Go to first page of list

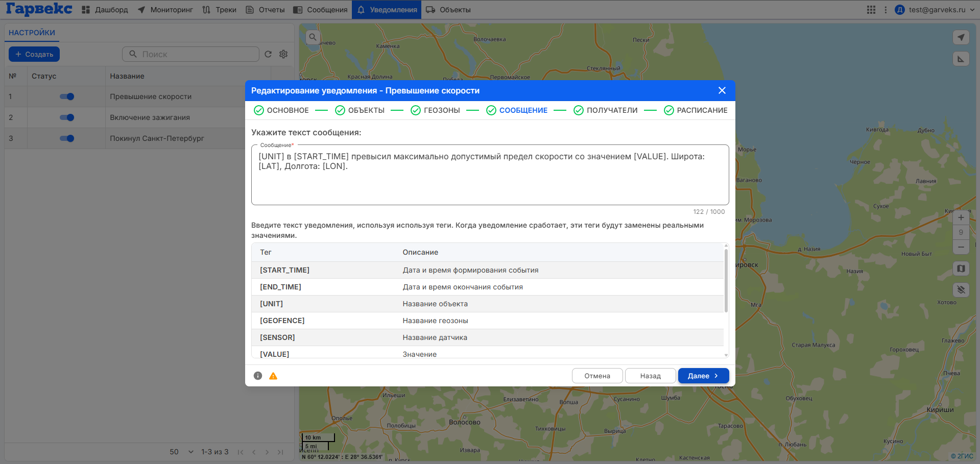point(241,452)
